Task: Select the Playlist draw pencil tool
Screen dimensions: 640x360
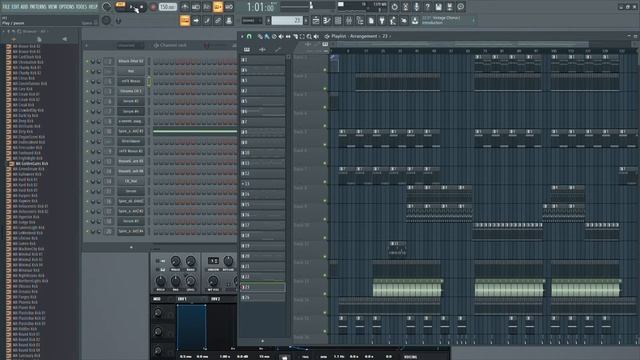Action: tap(260, 36)
